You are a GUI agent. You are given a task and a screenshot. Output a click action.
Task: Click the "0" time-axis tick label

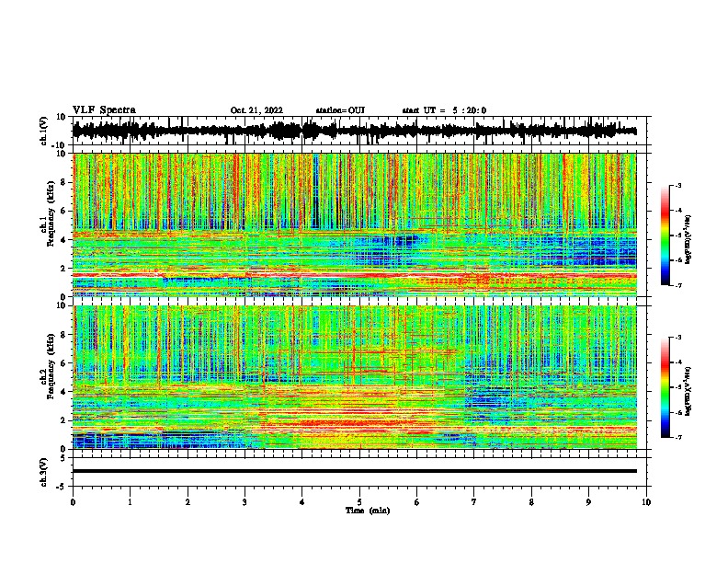click(x=73, y=502)
